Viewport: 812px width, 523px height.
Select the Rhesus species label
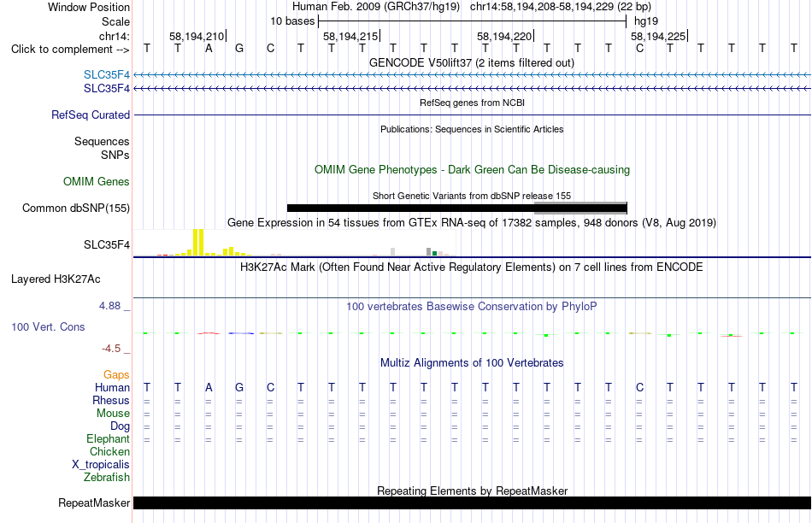pos(111,400)
